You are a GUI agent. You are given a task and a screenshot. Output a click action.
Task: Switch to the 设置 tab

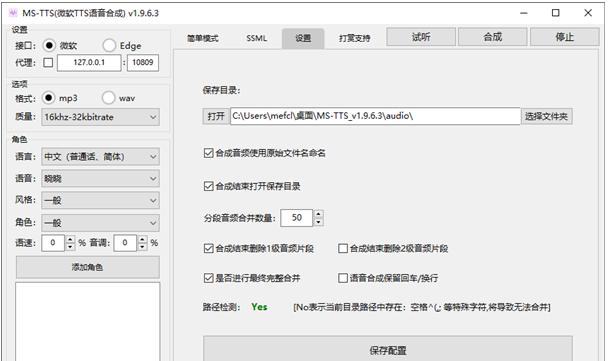(x=303, y=38)
